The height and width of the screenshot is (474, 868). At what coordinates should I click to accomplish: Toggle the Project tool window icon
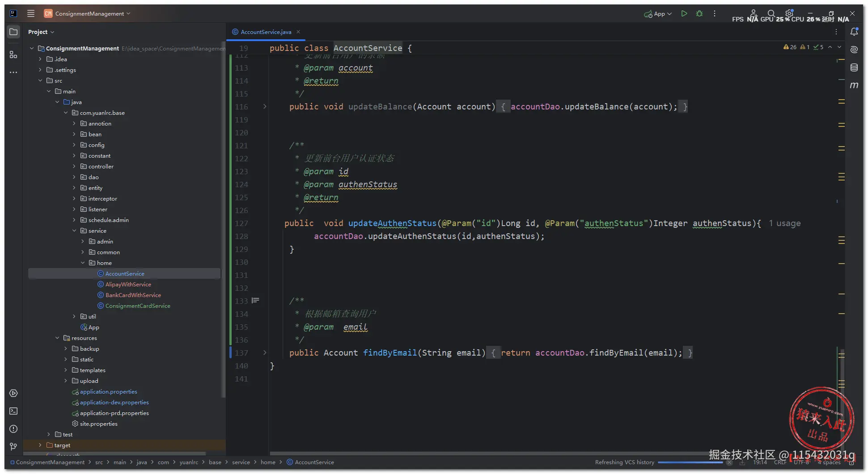pos(13,32)
